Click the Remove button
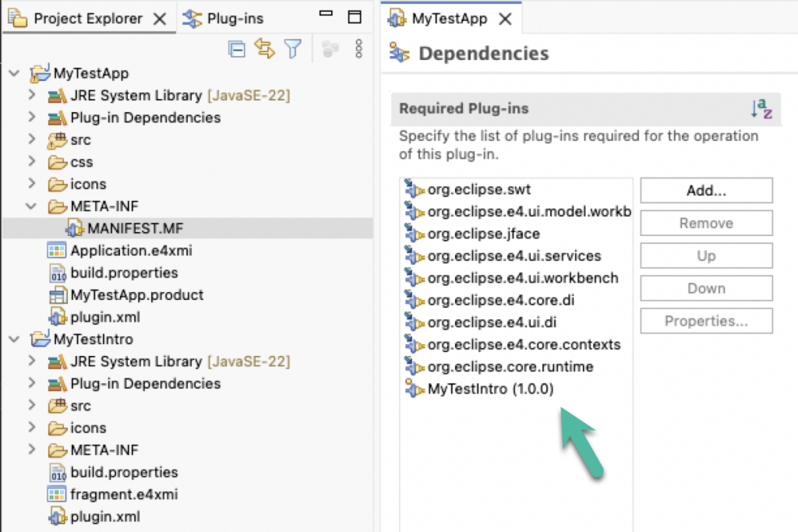The height and width of the screenshot is (532, 798). 706,223
